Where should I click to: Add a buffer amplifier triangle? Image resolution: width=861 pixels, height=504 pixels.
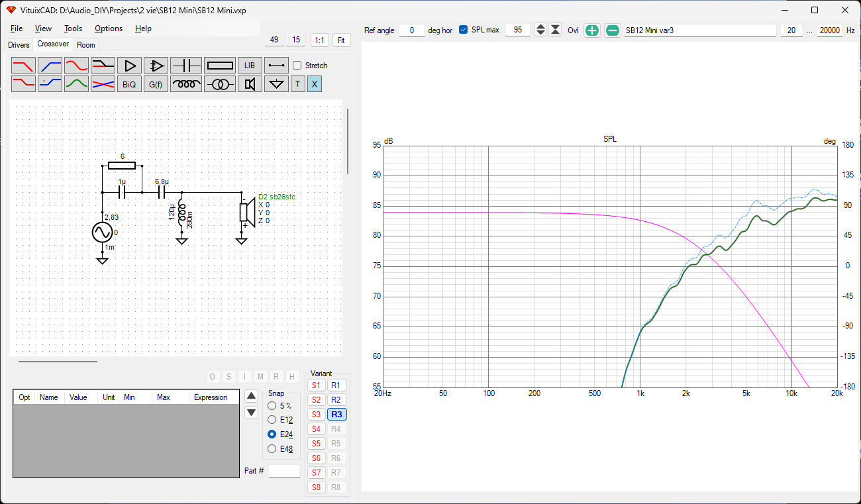[x=130, y=66]
